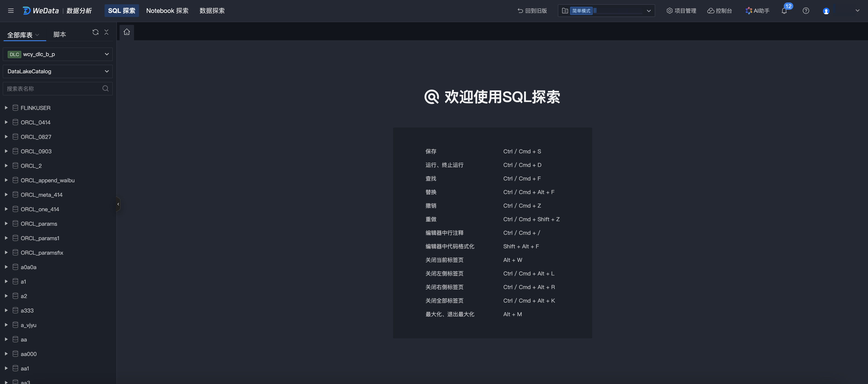Open the 控制台 console link
This screenshot has width=868, height=384.
pyautogui.click(x=719, y=11)
